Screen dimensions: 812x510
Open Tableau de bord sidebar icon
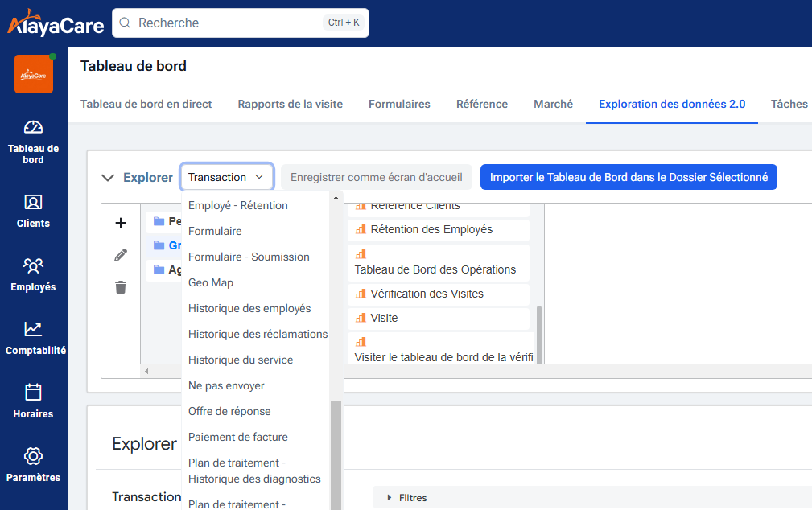[x=33, y=127]
